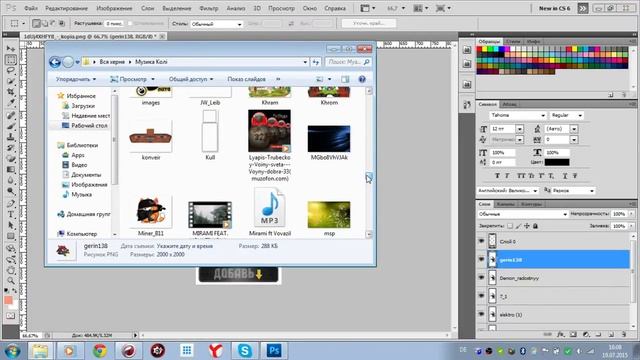Click the New in CS 6 workspace button
640x360 pixels.
554,8
